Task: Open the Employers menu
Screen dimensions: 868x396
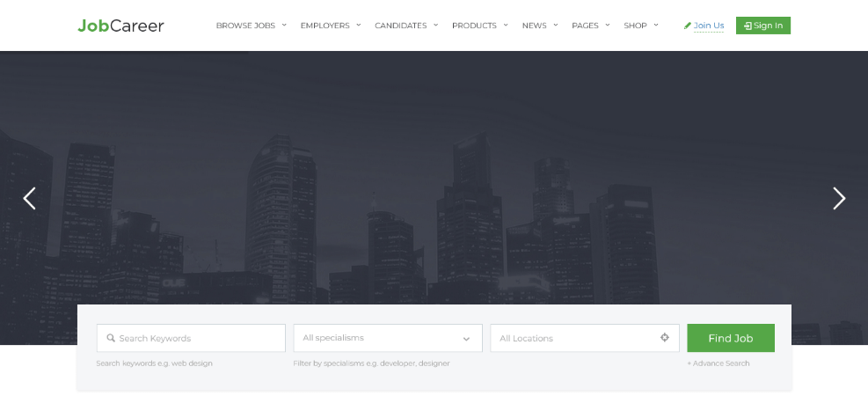Action: pyautogui.click(x=325, y=26)
